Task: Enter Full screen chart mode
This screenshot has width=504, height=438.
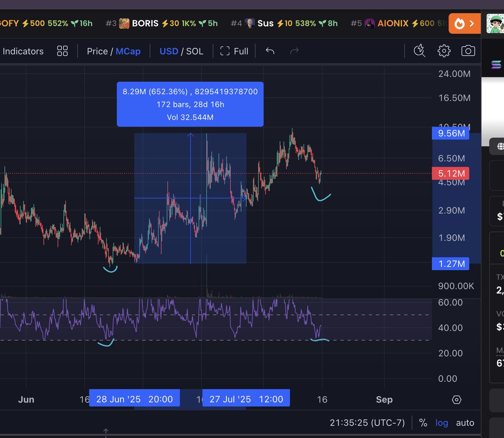Action: point(234,51)
